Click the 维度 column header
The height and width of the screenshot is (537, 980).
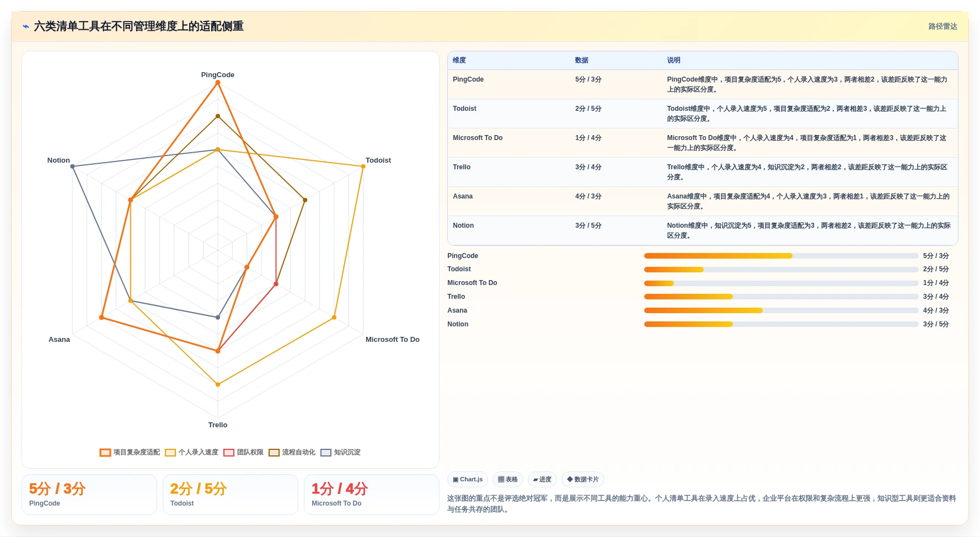pos(459,60)
